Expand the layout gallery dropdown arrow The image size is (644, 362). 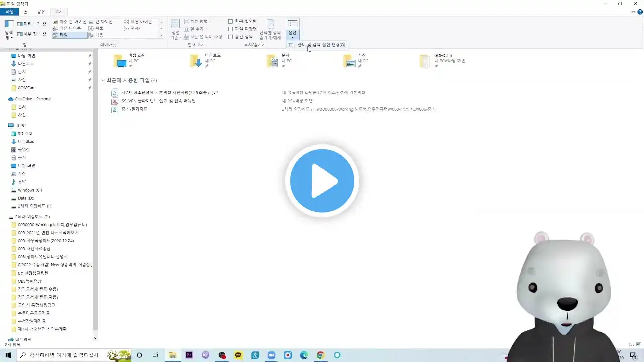click(x=162, y=35)
